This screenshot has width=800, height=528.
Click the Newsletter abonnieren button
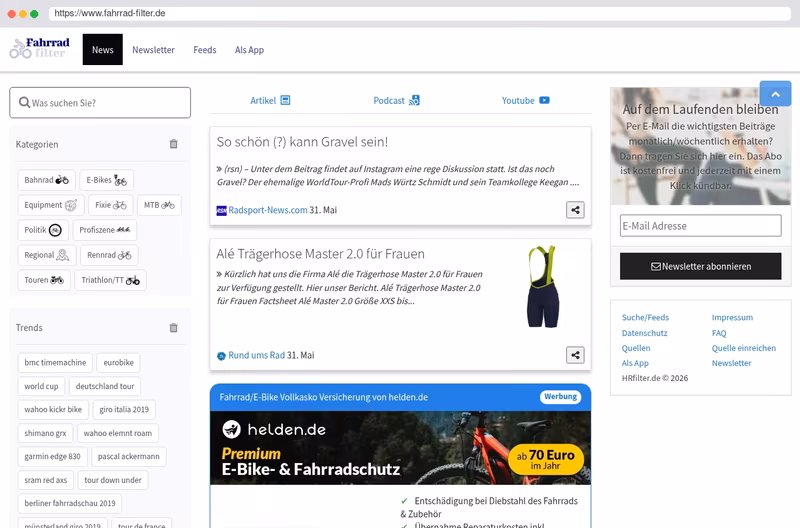pos(701,266)
